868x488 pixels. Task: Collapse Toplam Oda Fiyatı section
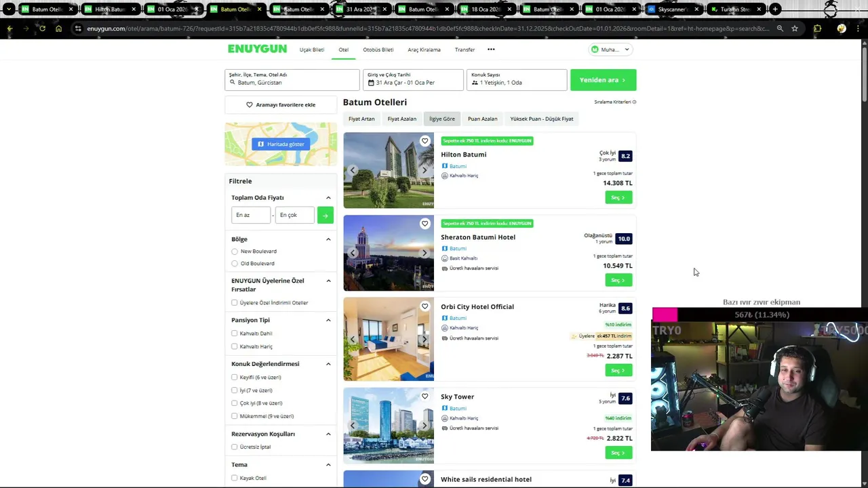(x=328, y=198)
